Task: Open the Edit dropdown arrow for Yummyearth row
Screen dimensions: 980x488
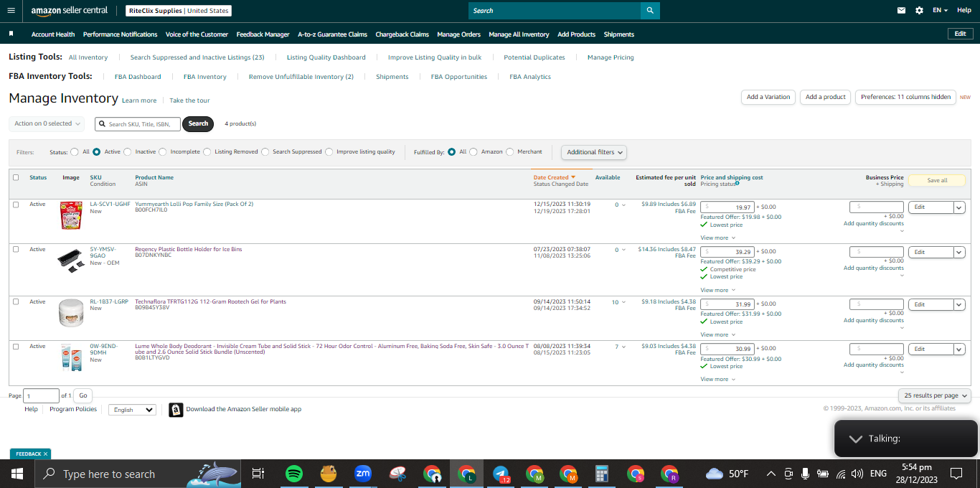Action: tap(959, 207)
